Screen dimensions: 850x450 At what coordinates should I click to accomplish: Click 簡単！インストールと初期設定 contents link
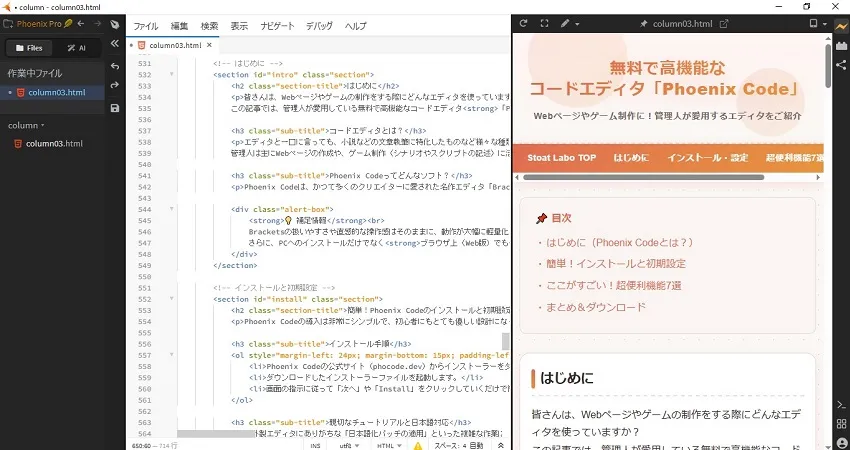(x=616, y=263)
